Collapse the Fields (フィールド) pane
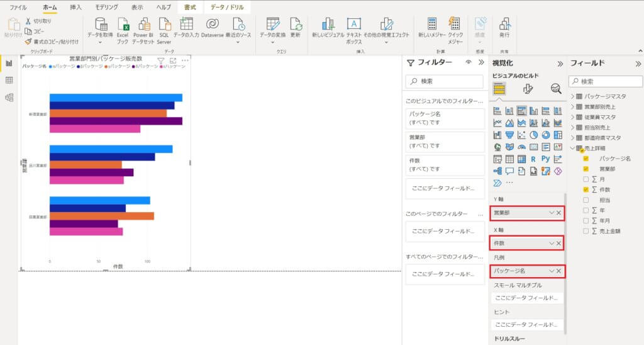This screenshot has height=345, width=644. click(638, 64)
